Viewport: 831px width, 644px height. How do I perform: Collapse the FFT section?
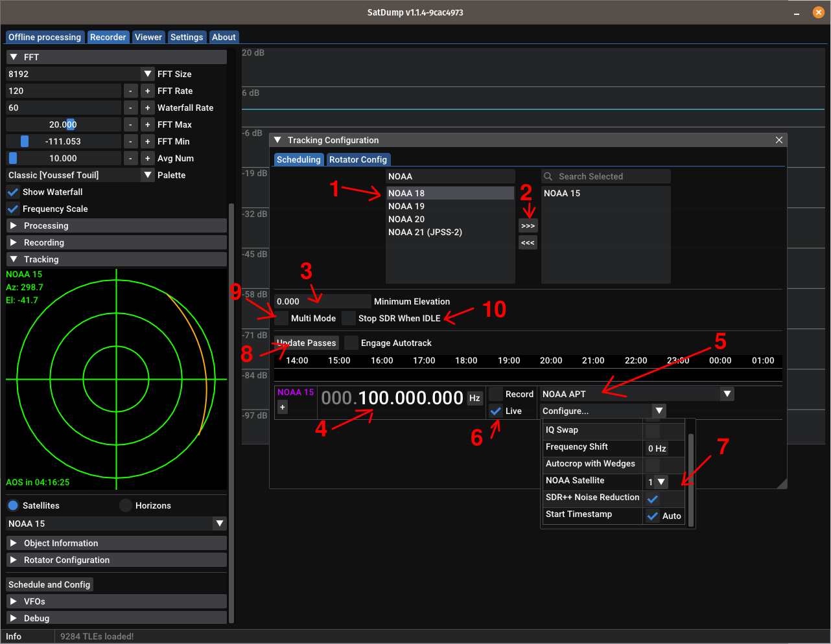point(117,57)
